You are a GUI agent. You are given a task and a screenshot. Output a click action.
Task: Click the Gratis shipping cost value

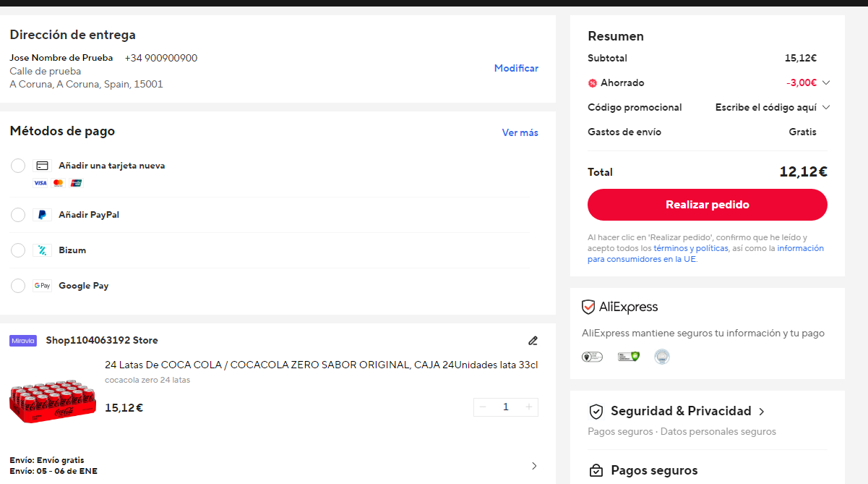click(803, 132)
